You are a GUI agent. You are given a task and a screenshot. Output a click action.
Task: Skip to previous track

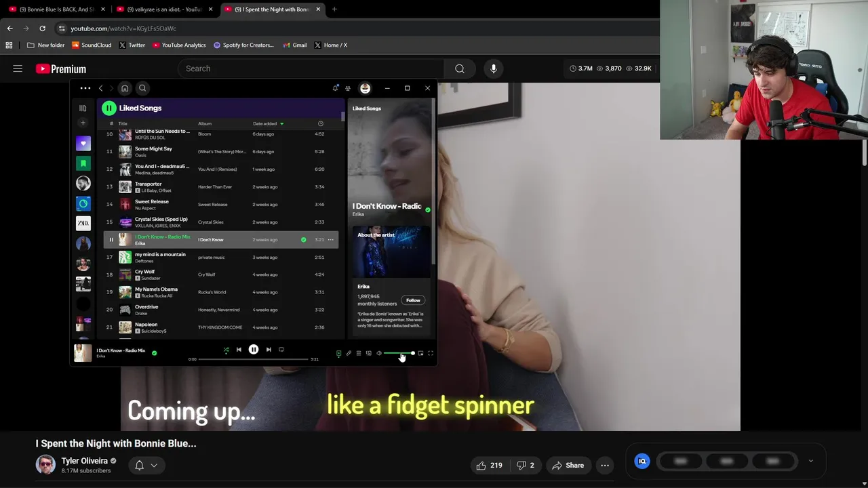(x=239, y=350)
